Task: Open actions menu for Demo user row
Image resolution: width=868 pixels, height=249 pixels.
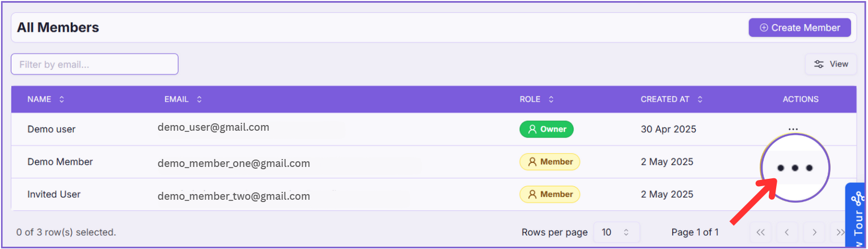Action: pyautogui.click(x=793, y=129)
